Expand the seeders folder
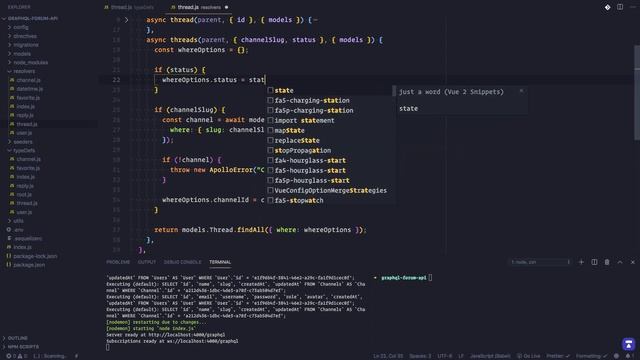 pos(22,142)
